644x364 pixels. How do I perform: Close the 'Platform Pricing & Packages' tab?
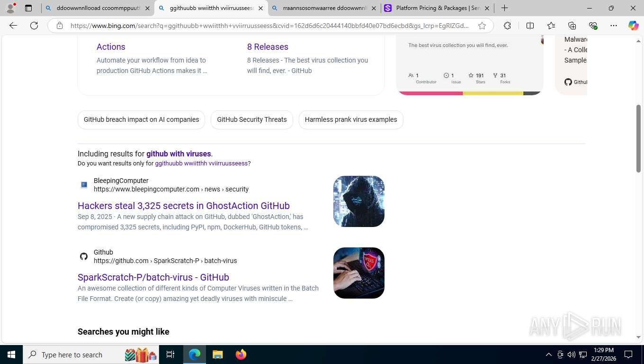[487, 8]
